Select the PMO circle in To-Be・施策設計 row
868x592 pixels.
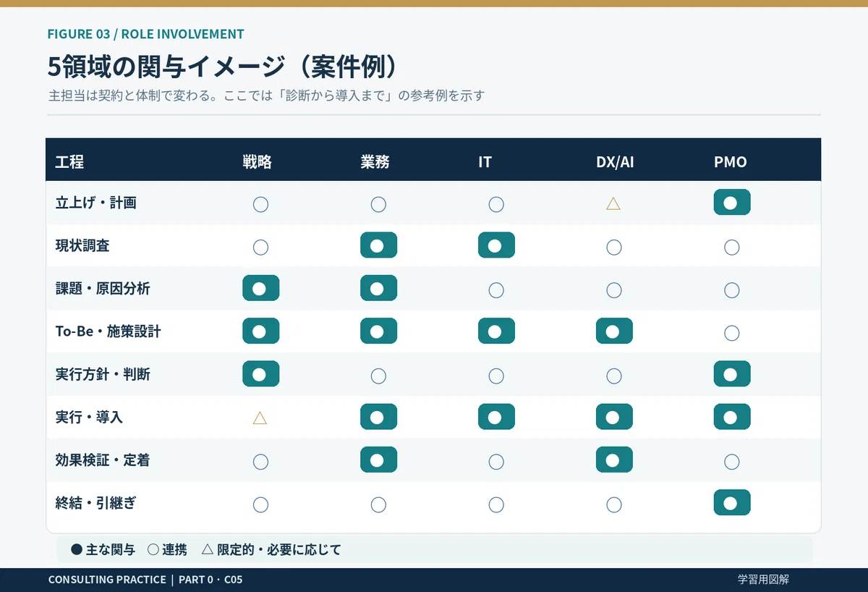click(x=731, y=333)
